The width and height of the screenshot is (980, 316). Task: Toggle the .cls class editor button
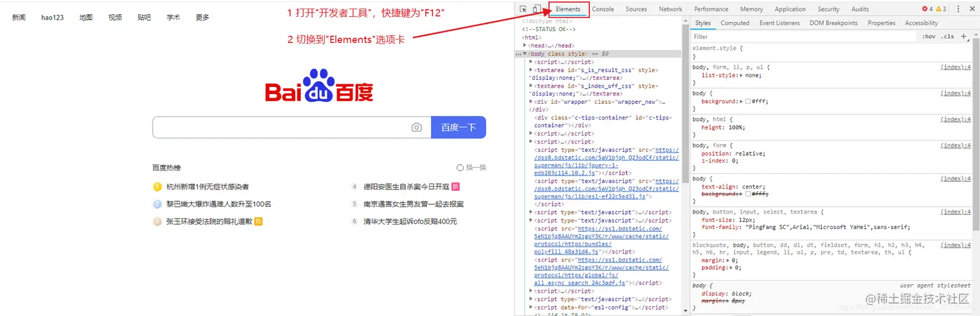948,37
